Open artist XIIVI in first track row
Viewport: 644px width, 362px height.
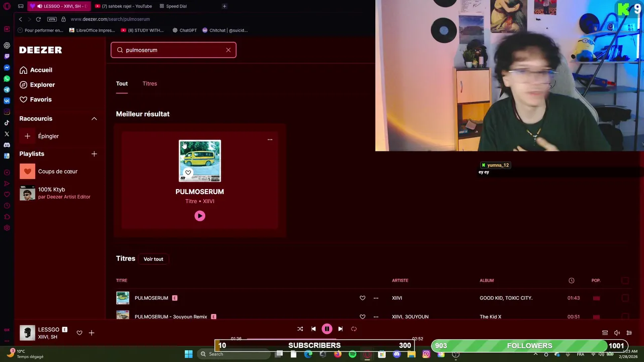tap(397, 298)
